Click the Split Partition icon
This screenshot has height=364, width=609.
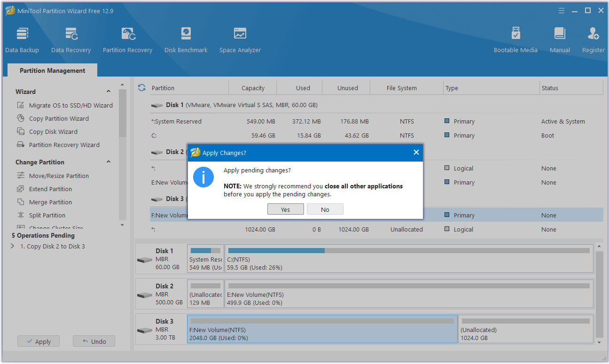coord(21,215)
